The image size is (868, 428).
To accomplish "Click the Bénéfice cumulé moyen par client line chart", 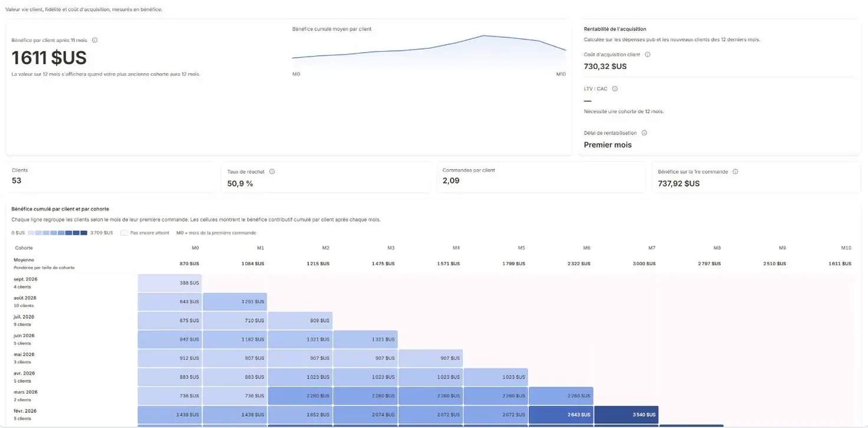I will coord(429,52).
